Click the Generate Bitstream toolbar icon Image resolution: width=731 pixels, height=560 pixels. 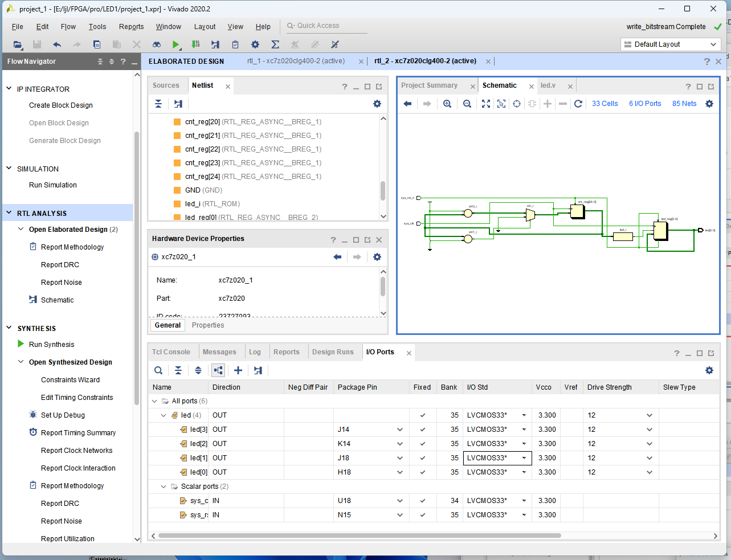point(195,44)
